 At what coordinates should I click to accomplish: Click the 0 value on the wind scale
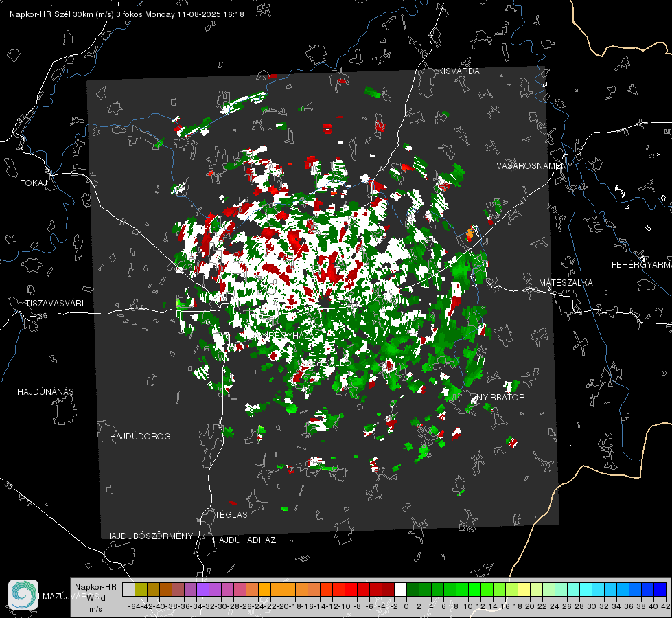(x=406, y=607)
